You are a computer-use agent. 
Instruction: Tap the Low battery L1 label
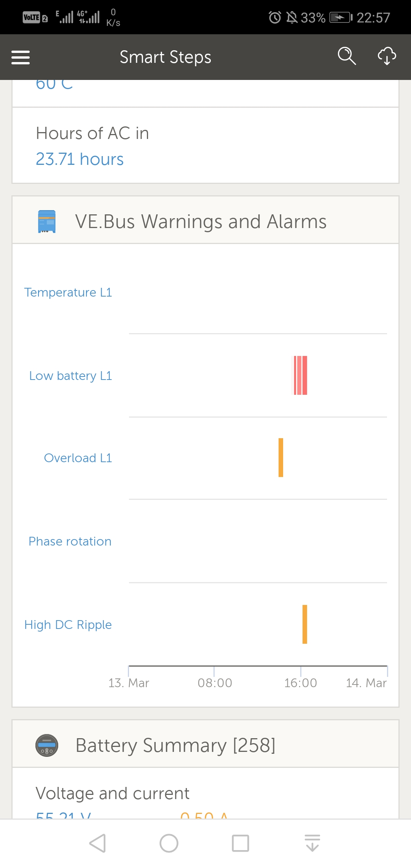click(x=71, y=376)
